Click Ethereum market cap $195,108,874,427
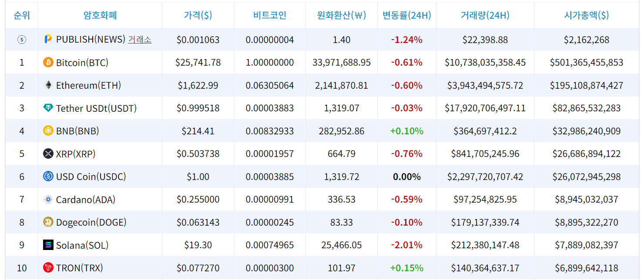 pyautogui.click(x=587, y=85)
